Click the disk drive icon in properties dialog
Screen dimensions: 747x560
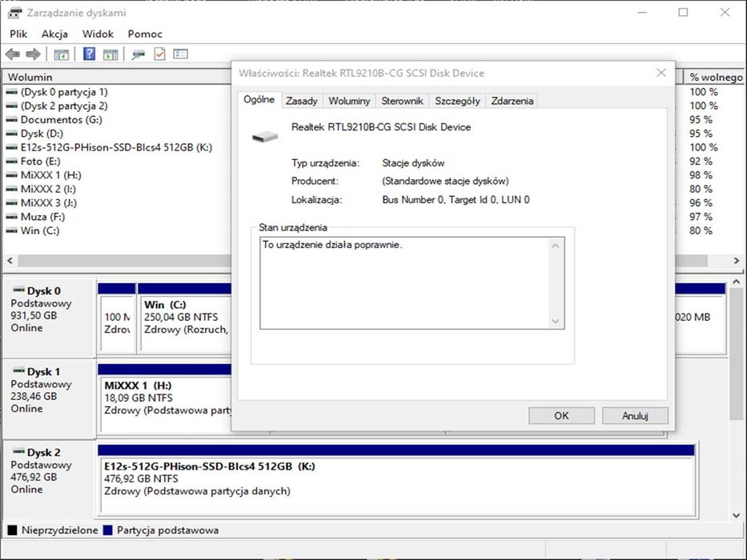pyautogui.click(x=265, y=137)
